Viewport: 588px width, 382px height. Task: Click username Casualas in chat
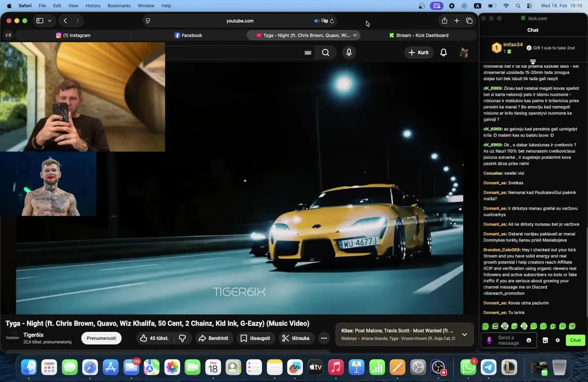click(x=493, y=173)
